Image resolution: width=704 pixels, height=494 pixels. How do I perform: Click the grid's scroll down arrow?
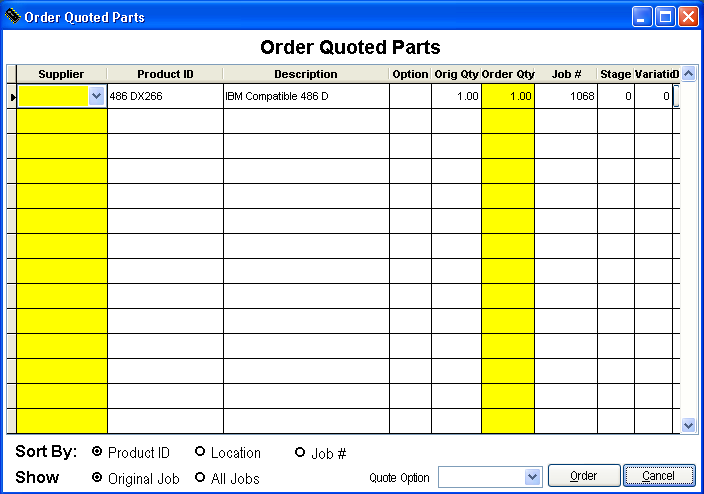[x=688, y=425]
